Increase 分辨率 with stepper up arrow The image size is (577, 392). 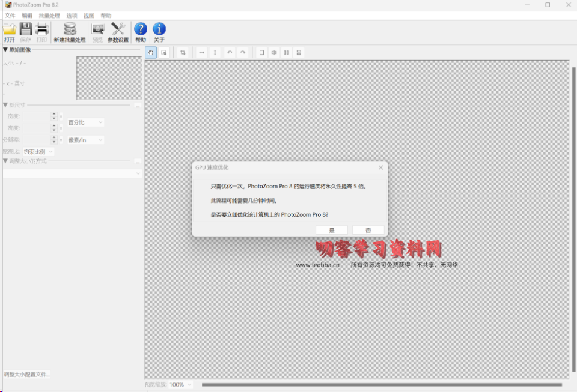[x=54, y=137]
